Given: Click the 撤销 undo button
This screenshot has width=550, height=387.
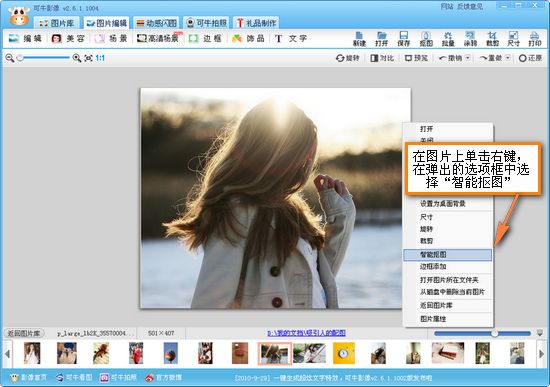Looking at the screenshot, I should point(451,58).
